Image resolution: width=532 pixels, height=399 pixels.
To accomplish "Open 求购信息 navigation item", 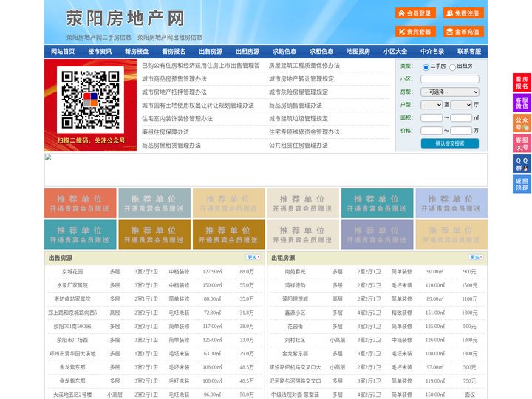I will pos(284,52).
